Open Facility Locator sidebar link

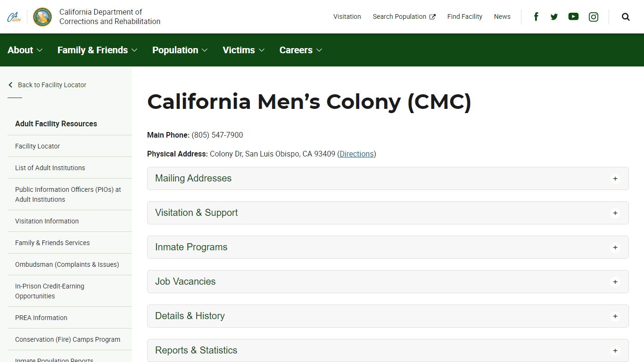coord(37,146)
